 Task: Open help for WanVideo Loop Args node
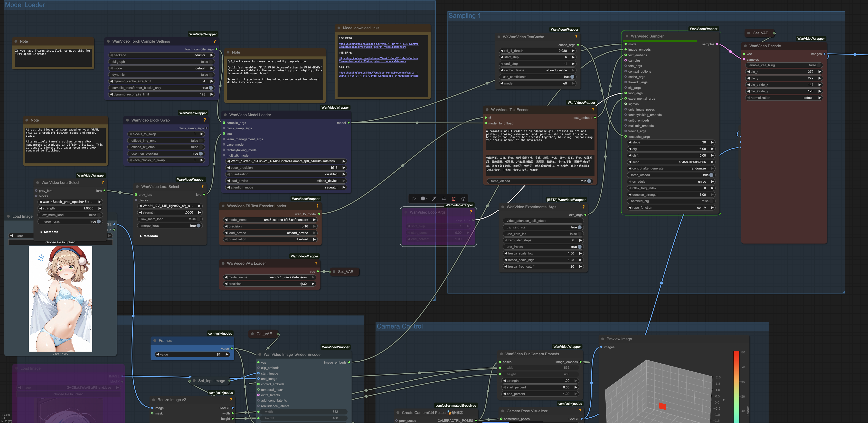click(x=471, y=212)
